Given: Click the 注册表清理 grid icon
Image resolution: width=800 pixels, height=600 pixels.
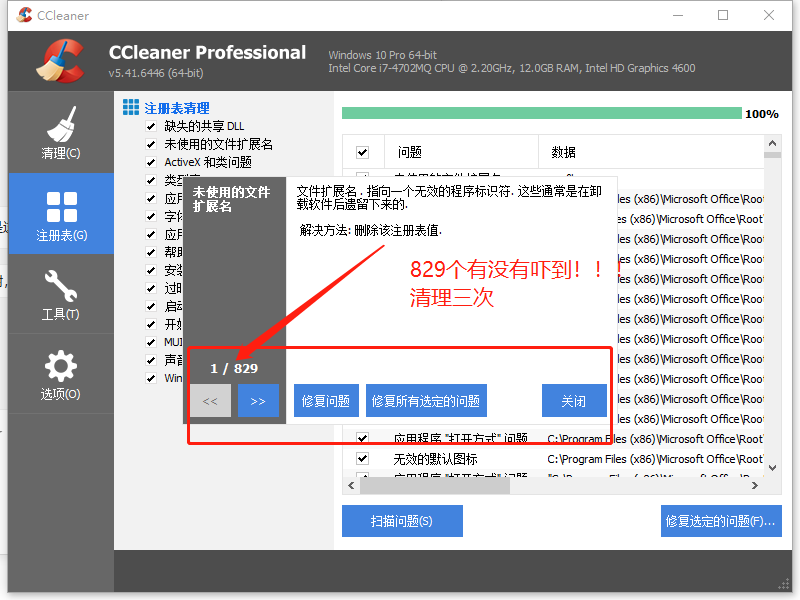Looking at the screenshot, I should 131,107.
